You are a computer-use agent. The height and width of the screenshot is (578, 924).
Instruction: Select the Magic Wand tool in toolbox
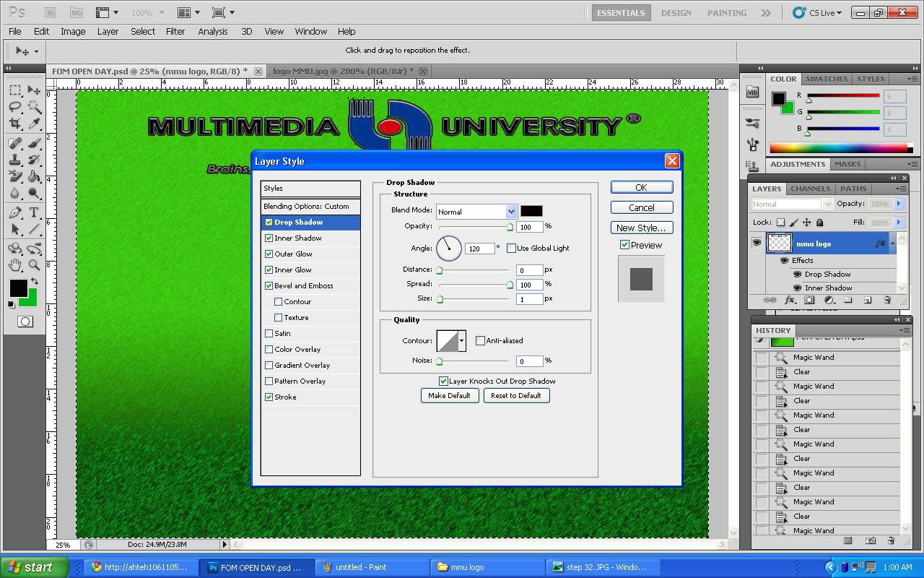point(34,107)
